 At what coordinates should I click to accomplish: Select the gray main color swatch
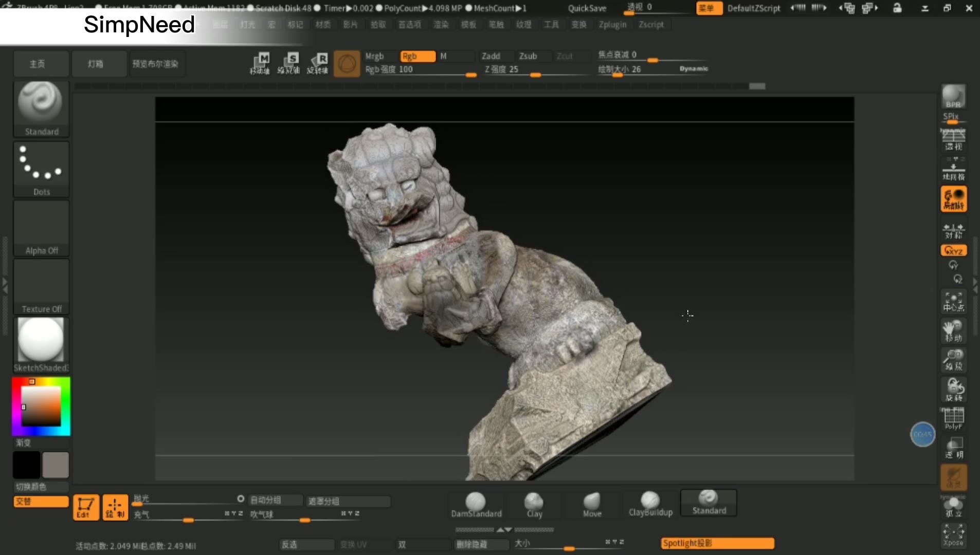click(x=56, y=465)
